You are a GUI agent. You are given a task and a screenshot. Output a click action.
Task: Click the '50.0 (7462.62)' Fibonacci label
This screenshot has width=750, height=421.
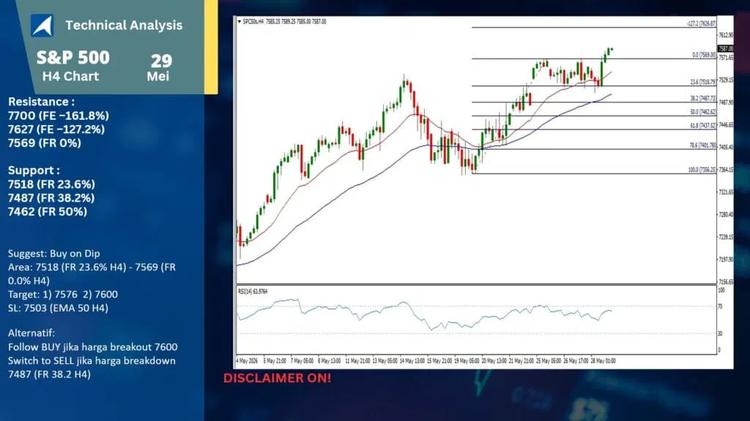pyautogui.click(x=703, y=112)
